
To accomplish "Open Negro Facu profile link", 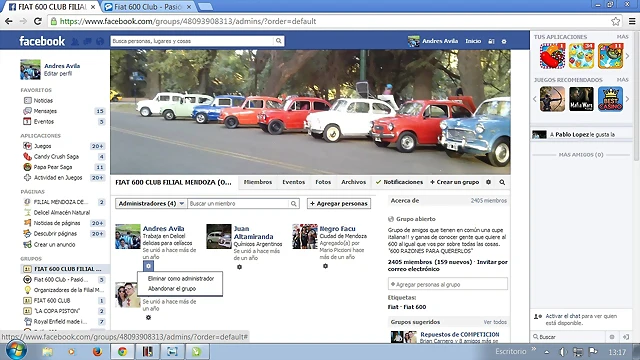I will pyautogui.click(x=337, y=229).
